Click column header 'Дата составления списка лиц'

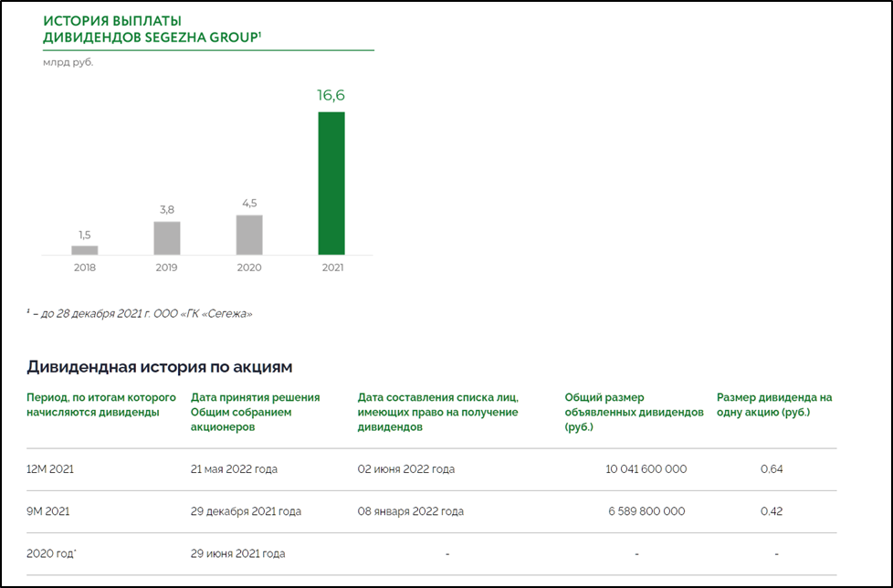click(438, 412)
